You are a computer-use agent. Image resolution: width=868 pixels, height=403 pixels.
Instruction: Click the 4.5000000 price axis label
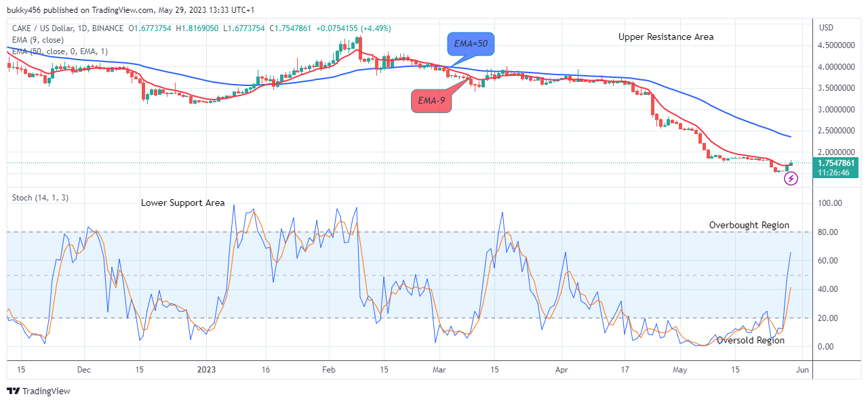point(837,45)
